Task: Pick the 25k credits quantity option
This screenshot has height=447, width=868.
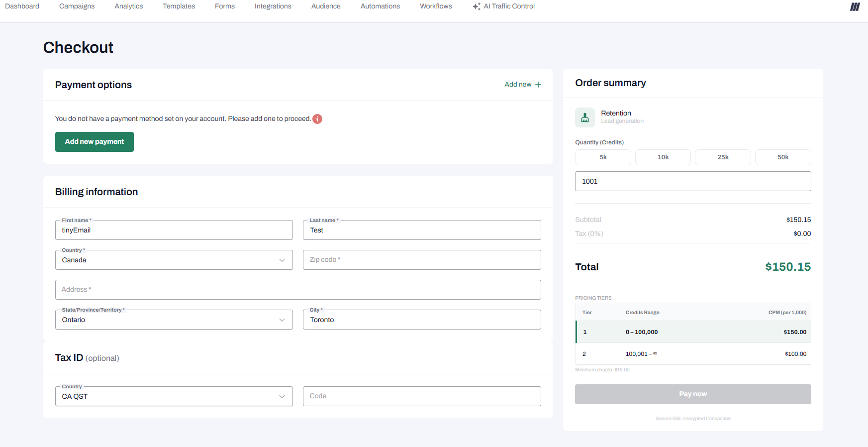Action: tap(723, 157)
